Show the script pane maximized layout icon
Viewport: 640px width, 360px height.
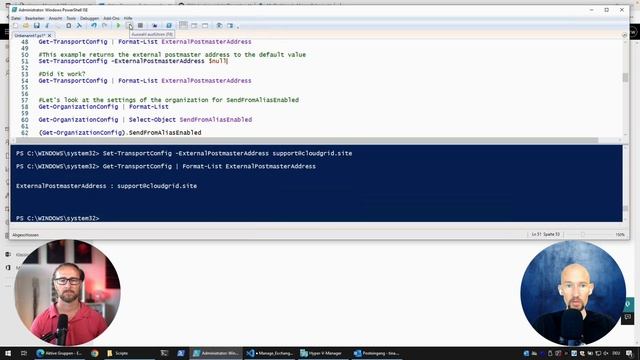pyautogui.click(x=205, y=26)
